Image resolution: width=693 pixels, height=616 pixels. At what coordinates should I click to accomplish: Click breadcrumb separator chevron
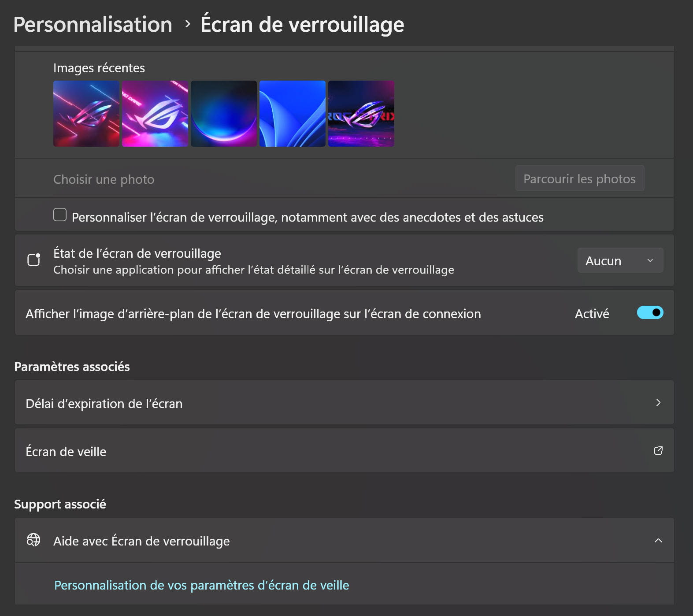click(x=188, y=24)
